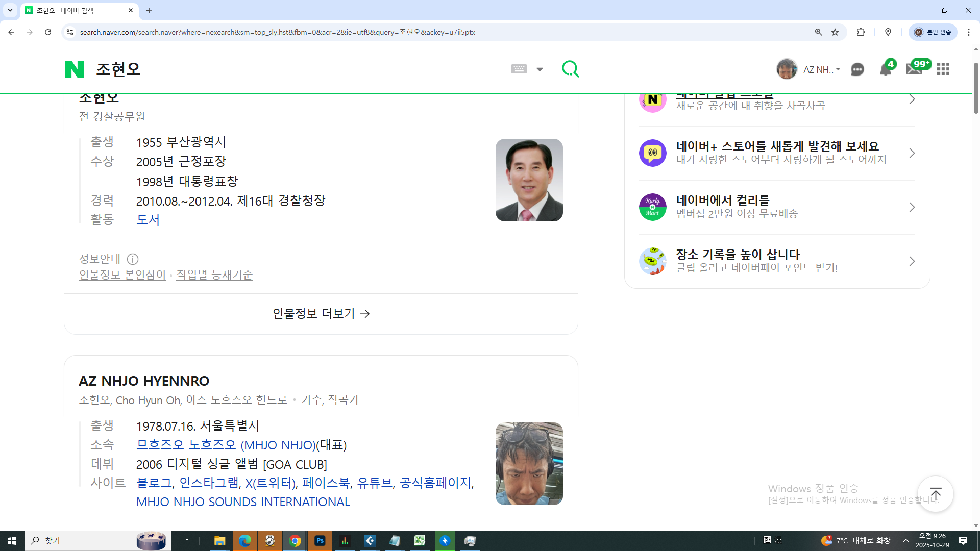980x551 pixels.
Task: Click the green Naver search magnifier icon
Action: tap(570, 69)
